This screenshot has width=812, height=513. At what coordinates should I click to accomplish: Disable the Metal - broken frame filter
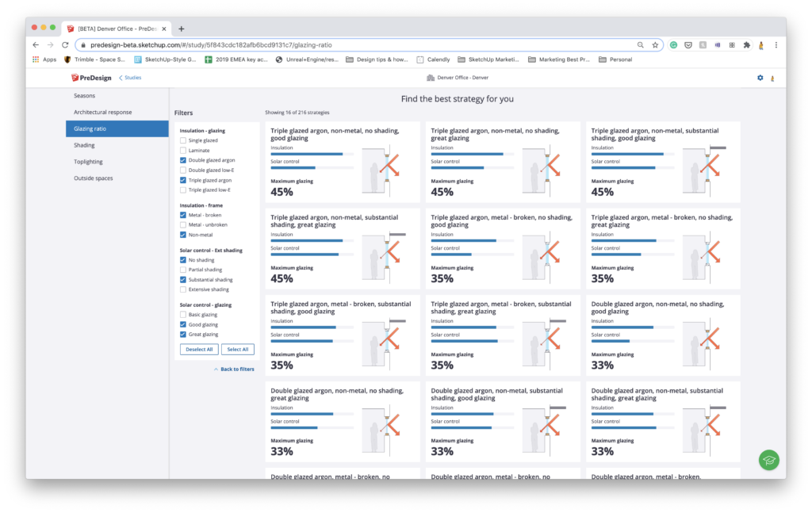point(183,215)
